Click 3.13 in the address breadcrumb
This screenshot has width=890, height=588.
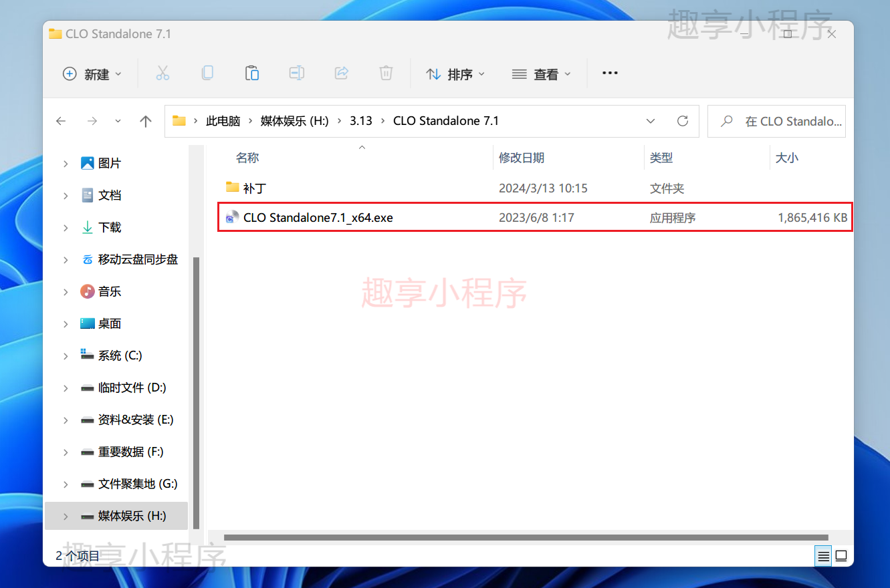coord(361,121)
